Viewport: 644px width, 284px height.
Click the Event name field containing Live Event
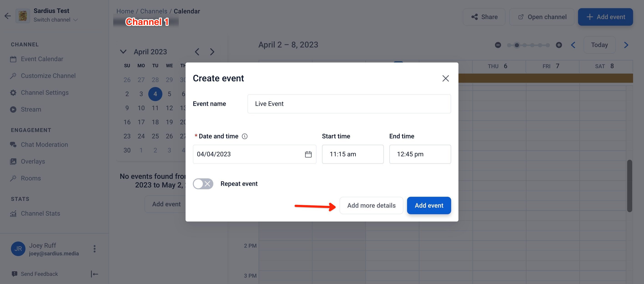click(x=349, y=104)
